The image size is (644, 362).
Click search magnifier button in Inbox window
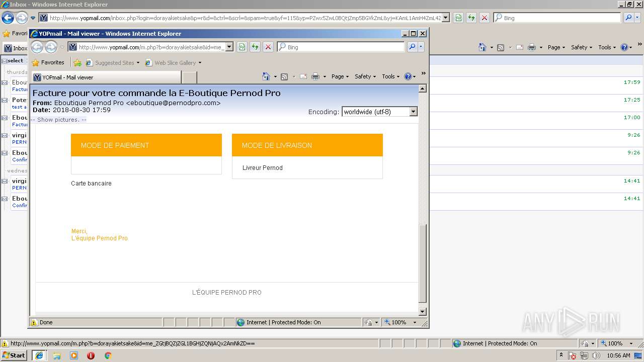629,18
